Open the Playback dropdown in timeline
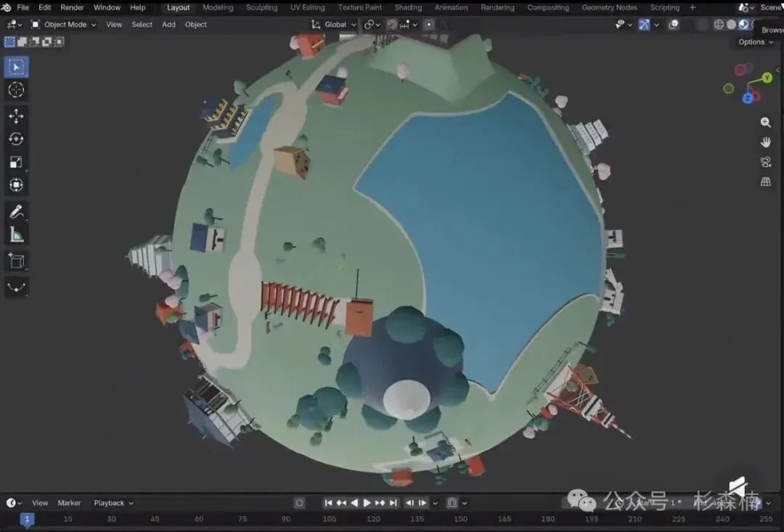Screen dimensions: 784x532 tap(113, 503)
